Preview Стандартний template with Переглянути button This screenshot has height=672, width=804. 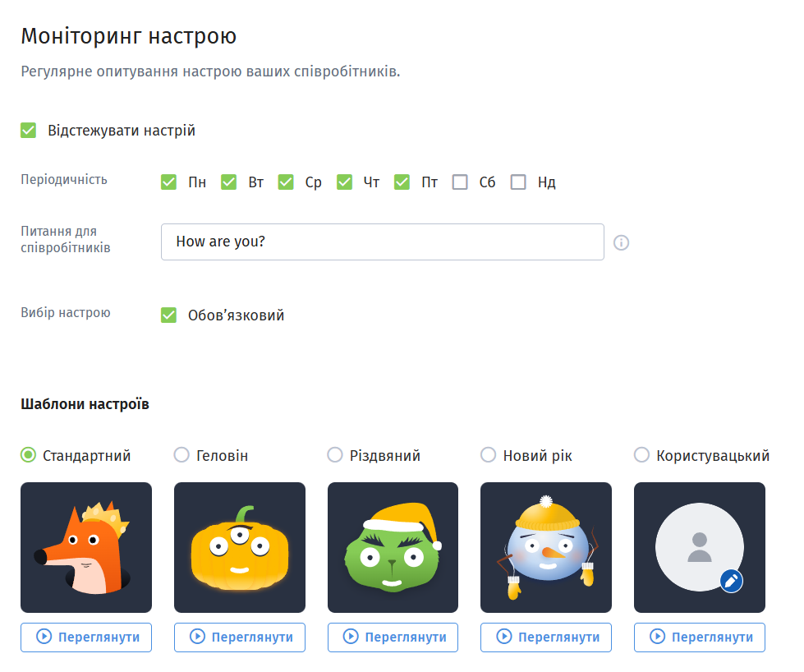pyautogui.click(x=86, y=637)
